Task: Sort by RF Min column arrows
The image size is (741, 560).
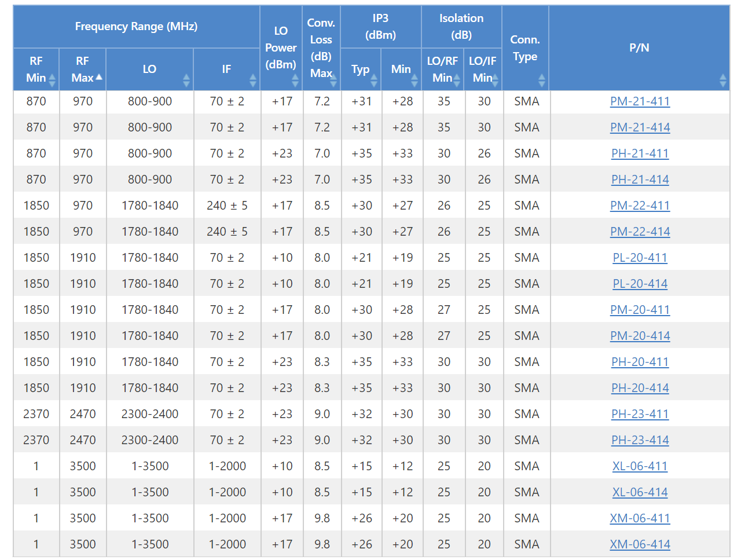Action: click(x=52, y=80)
